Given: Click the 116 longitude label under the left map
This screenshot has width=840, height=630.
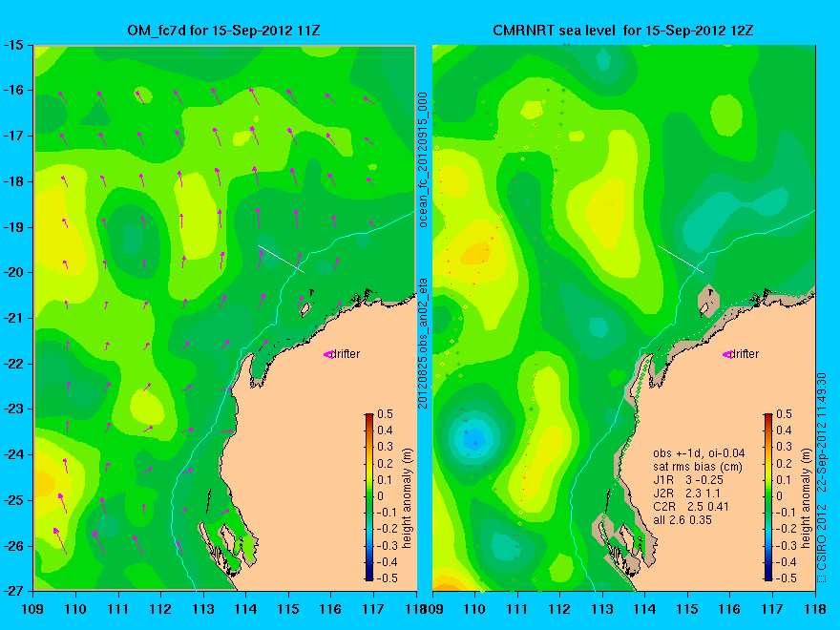Looking at the screenshot, I should pyautogui.click(x=330, y=609).
